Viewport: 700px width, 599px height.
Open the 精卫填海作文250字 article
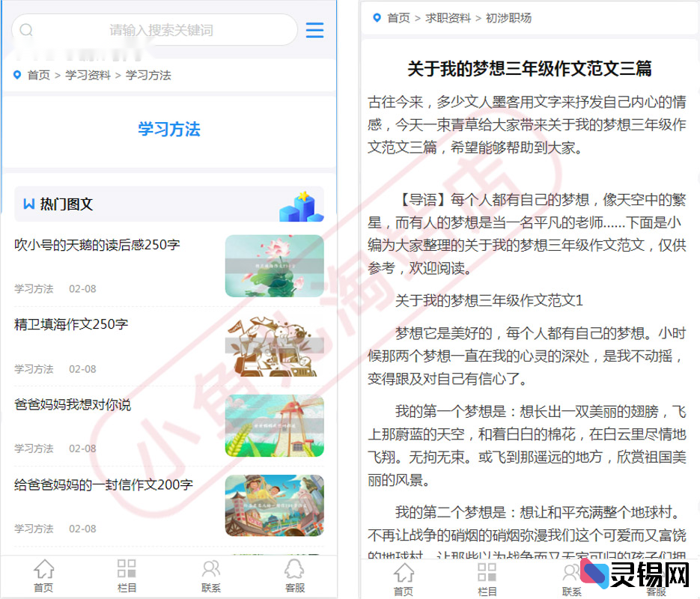click(x=70, y=324)
